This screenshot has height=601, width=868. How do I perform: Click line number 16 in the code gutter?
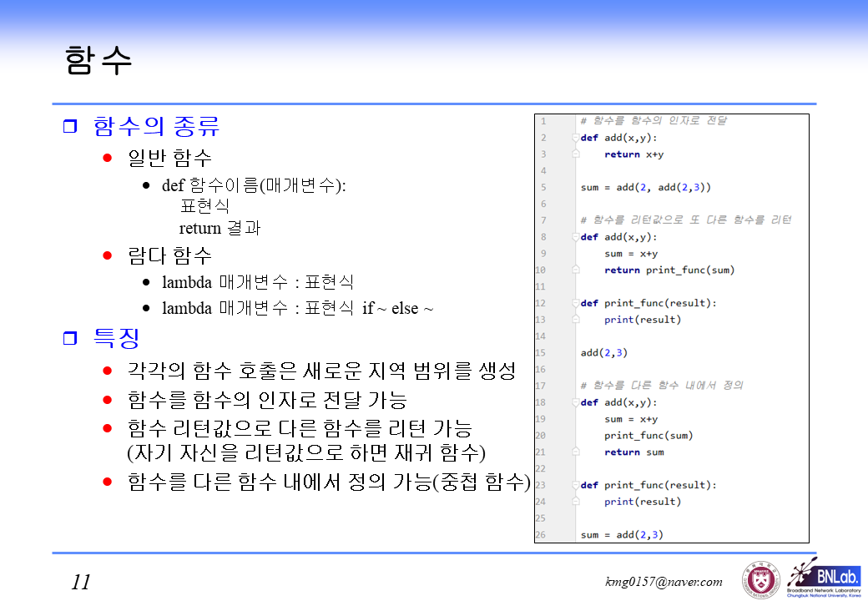(540, 369)
